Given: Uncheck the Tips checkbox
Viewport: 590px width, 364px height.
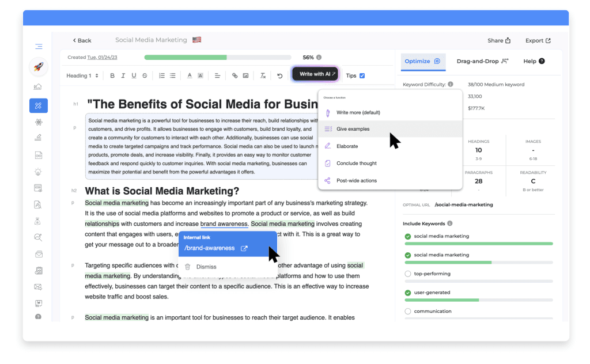Looking at the screenshot, I should coord(362,75).
